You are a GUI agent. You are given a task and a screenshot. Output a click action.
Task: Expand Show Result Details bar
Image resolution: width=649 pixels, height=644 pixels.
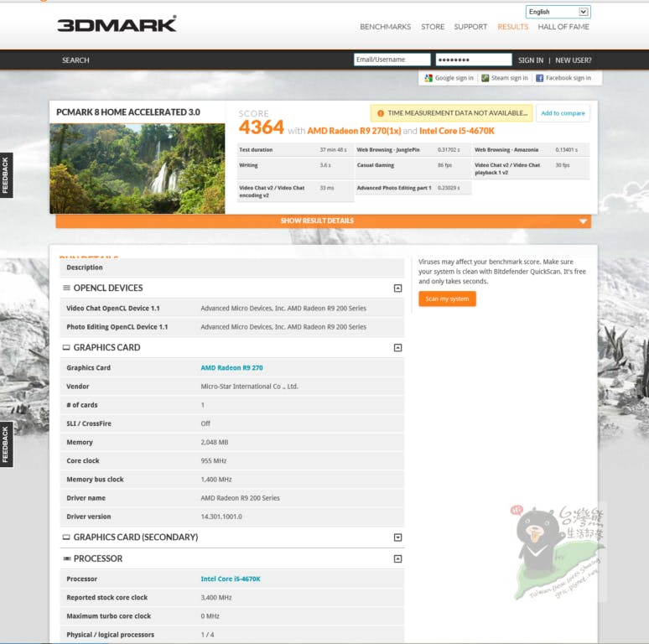(323, 221)
